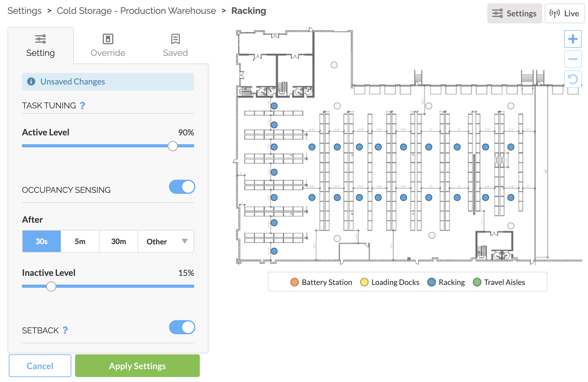588x382 pixels.
Task: Click the Active Level slider handle
Action: [x=172, y=146]
